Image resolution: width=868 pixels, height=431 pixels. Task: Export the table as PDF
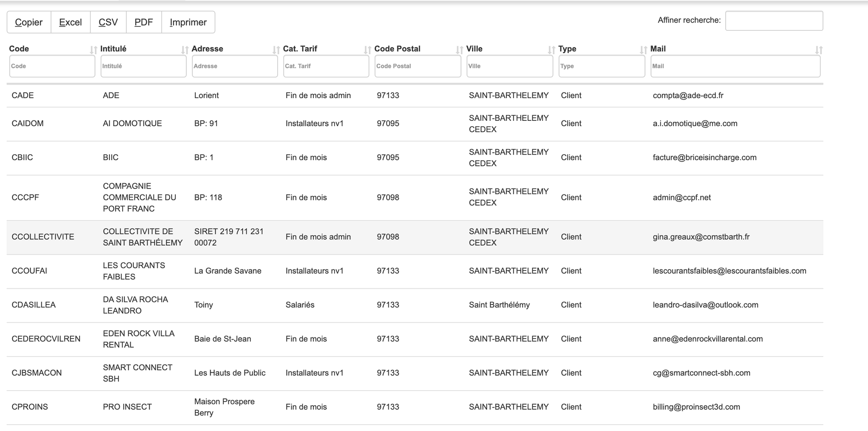coord(144,22)
